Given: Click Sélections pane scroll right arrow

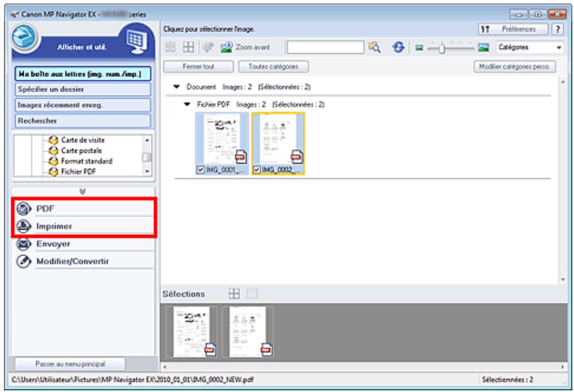Looking at the screenshot, I should [563, 367].
